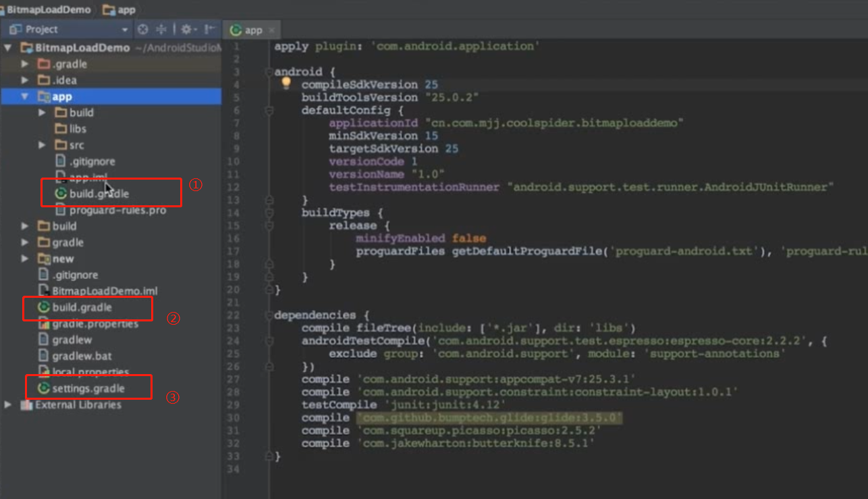
Task: Click the gradlew.bat file icon
Action: (x=44, y=356)
